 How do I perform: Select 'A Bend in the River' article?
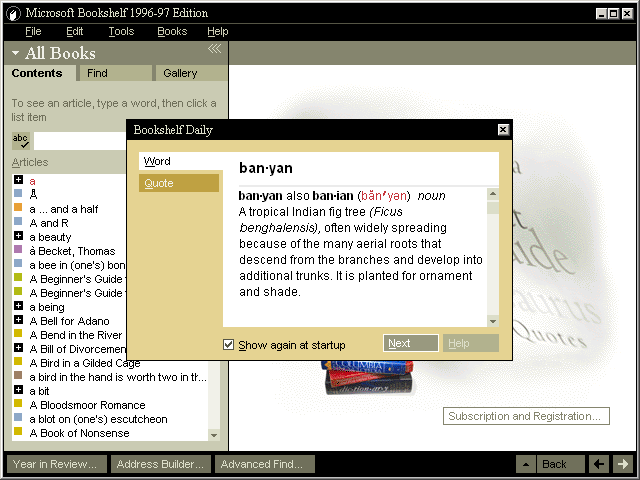(76, 335)
